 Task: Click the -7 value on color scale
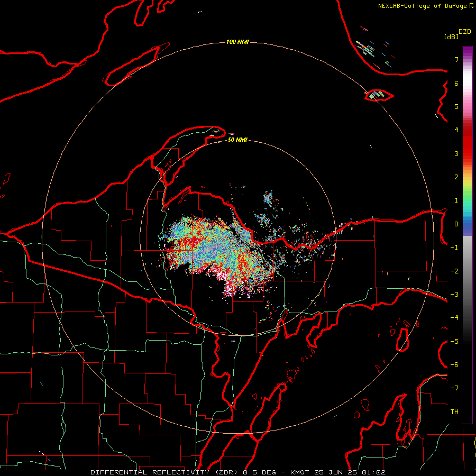(454, 388)
